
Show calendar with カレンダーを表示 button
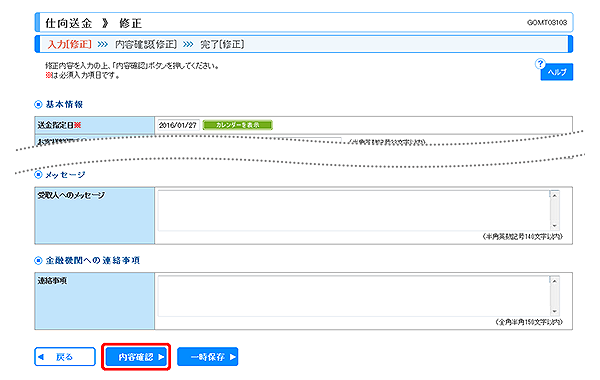coord(237,125)
